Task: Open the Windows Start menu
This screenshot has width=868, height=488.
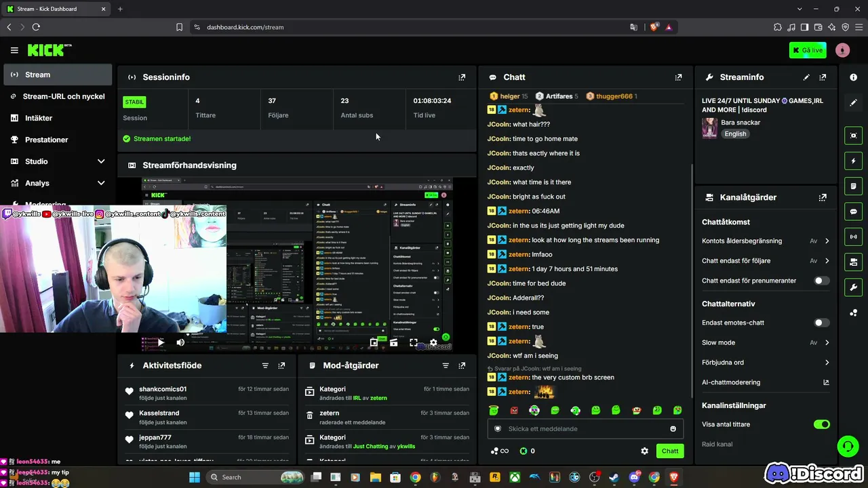Action: pos(195,477)
